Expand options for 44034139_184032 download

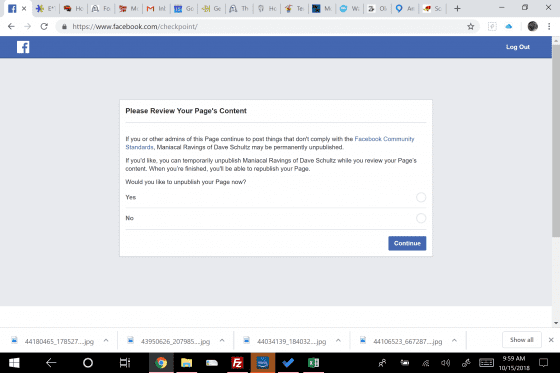point(338,341)
